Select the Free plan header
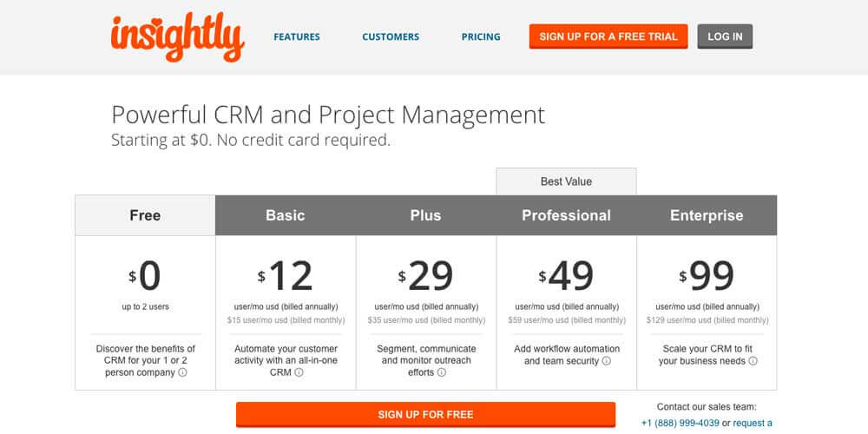868x434 pixels. click(145, 215)
